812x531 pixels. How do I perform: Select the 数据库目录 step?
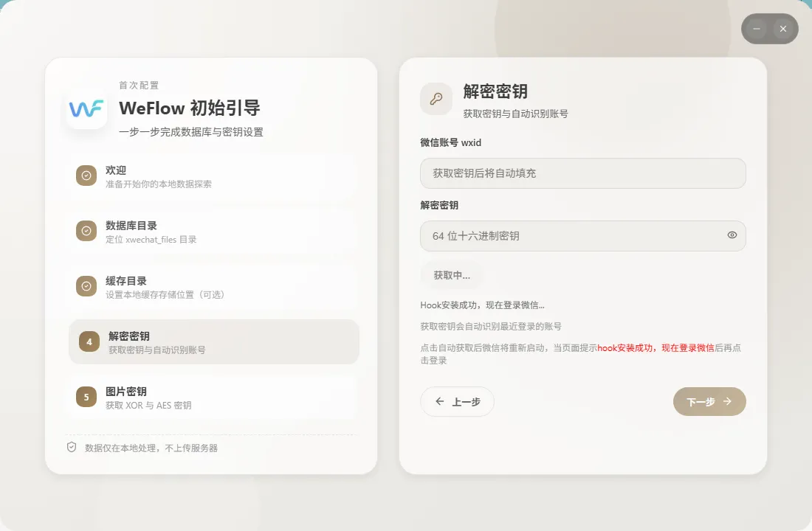point(212,232)
